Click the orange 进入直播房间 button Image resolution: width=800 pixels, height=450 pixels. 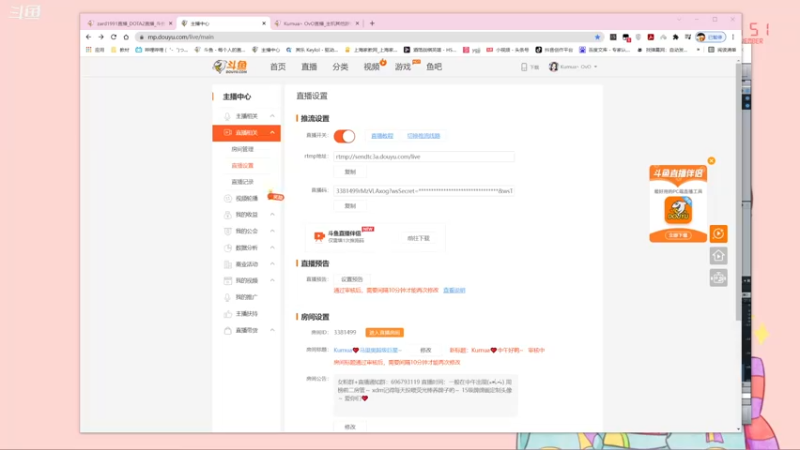(384, 333)
